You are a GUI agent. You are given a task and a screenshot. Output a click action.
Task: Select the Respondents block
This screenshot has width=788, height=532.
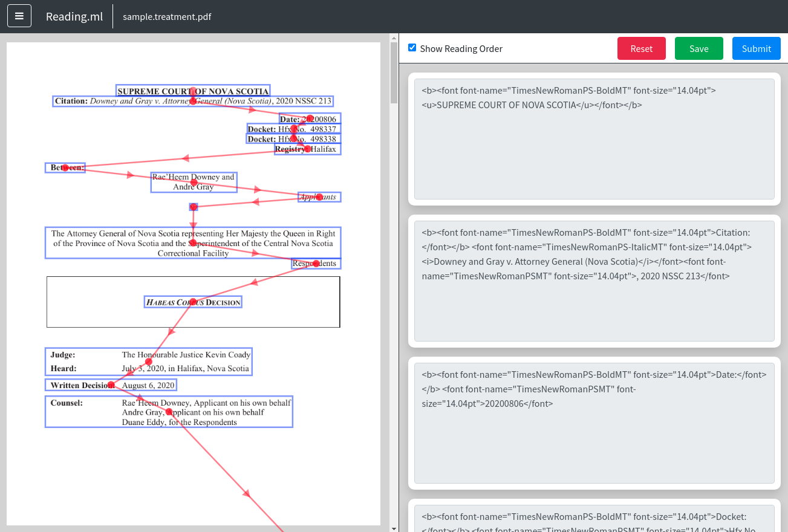(316, 263)
